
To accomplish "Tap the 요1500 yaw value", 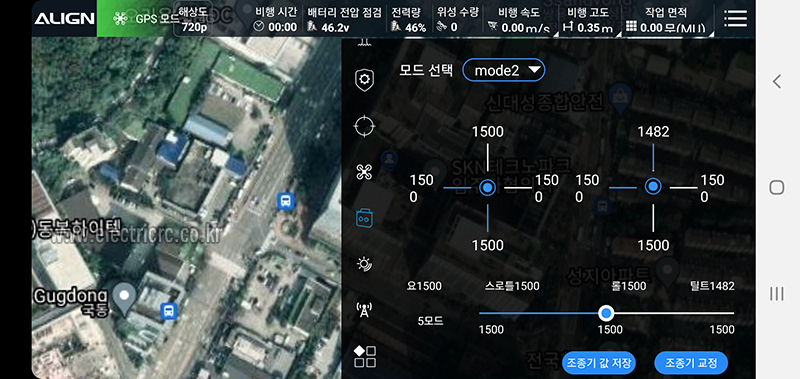I will coord(424,286).
